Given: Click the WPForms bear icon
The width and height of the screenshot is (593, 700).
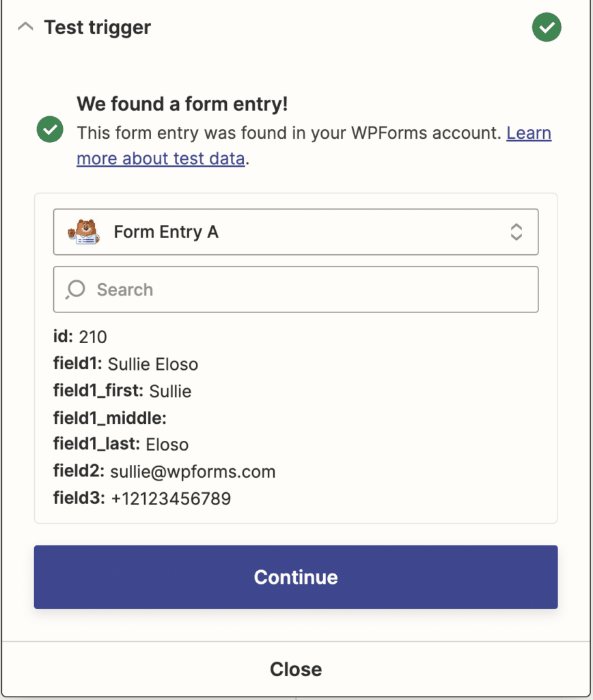Looking at the screenshot, I should pos(83,232).
